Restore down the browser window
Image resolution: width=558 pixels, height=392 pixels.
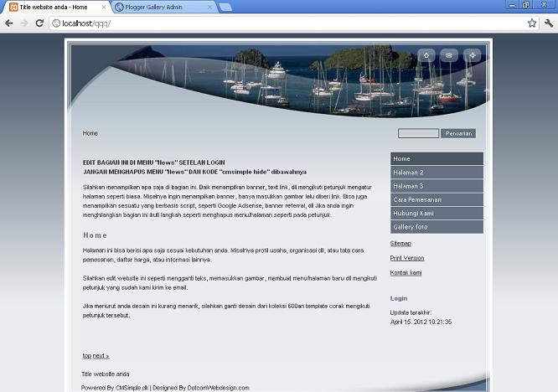[525, 5]
